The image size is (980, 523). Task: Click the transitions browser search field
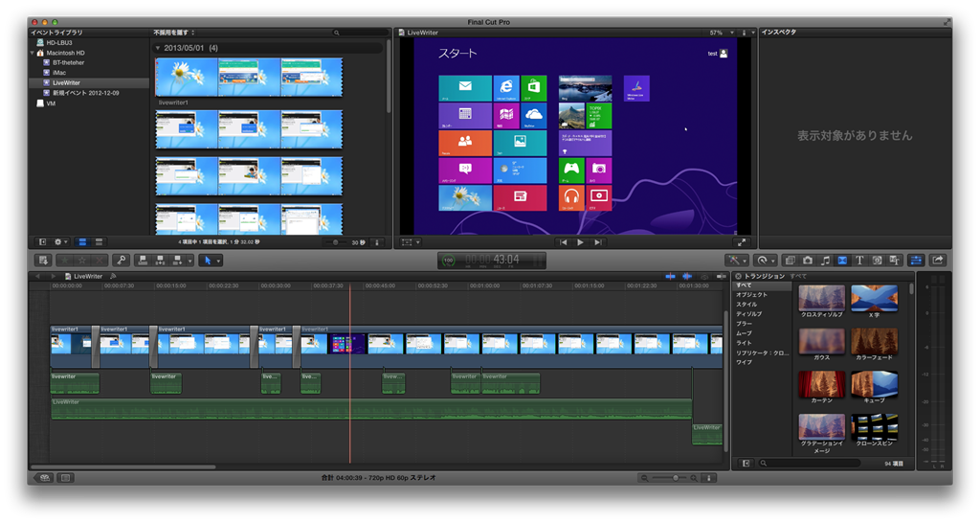pyautogui.click(x=810, y=464)
